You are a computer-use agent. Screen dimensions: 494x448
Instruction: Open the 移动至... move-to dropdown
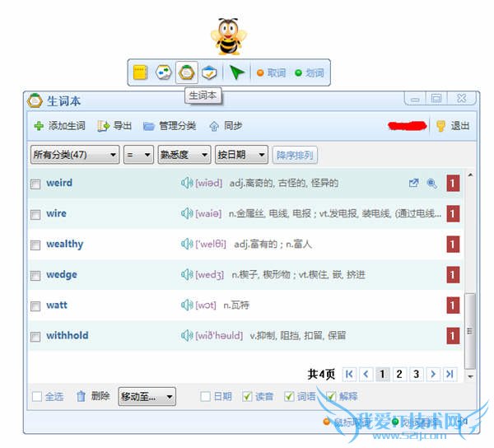click(147, 396)
